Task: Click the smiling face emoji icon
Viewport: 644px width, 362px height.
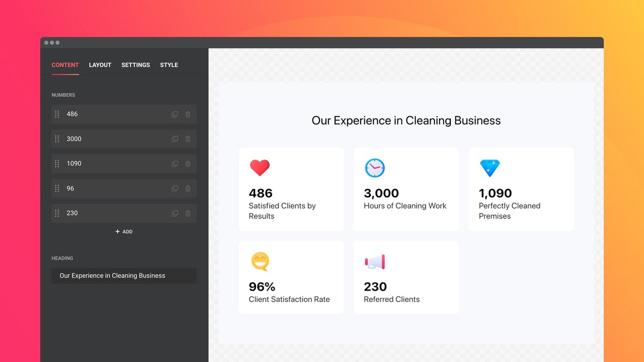Action: [260, 261]
